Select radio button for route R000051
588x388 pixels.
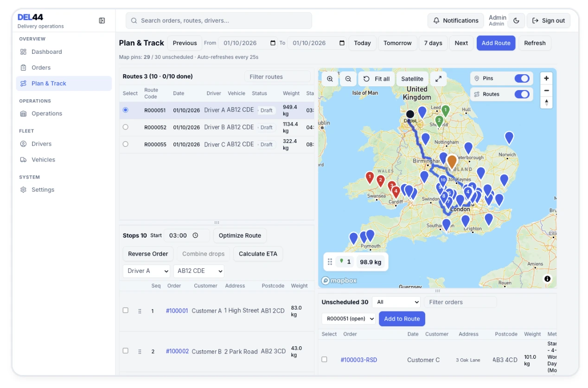(125, 110)
